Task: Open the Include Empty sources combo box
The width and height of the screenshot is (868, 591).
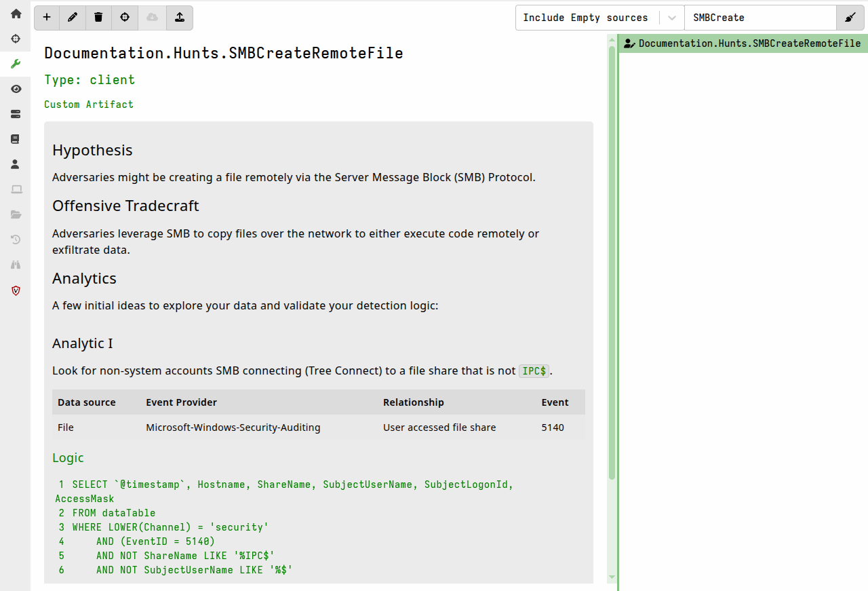Action: click(587, 17)
